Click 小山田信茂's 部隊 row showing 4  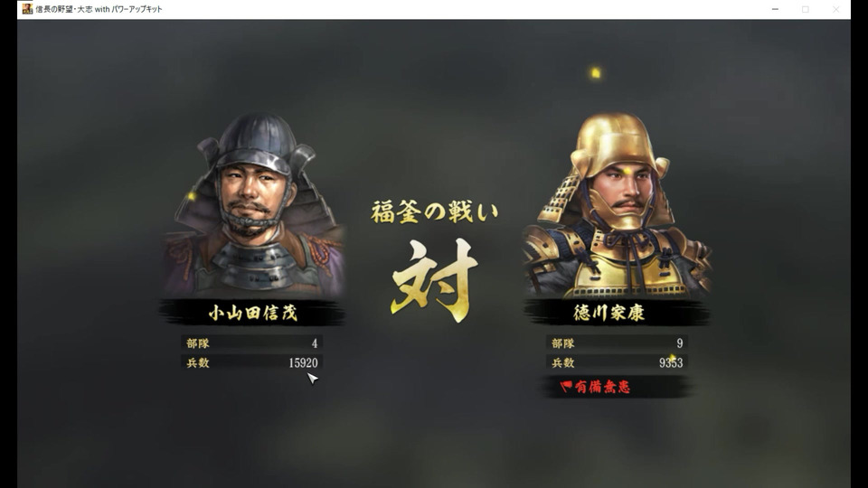click(x=252, y=343)
